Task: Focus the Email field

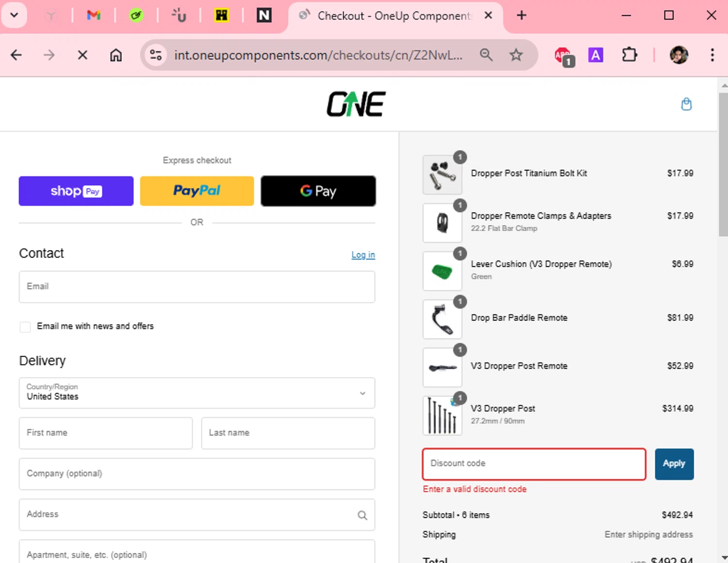Action: (x=197, y=287)
